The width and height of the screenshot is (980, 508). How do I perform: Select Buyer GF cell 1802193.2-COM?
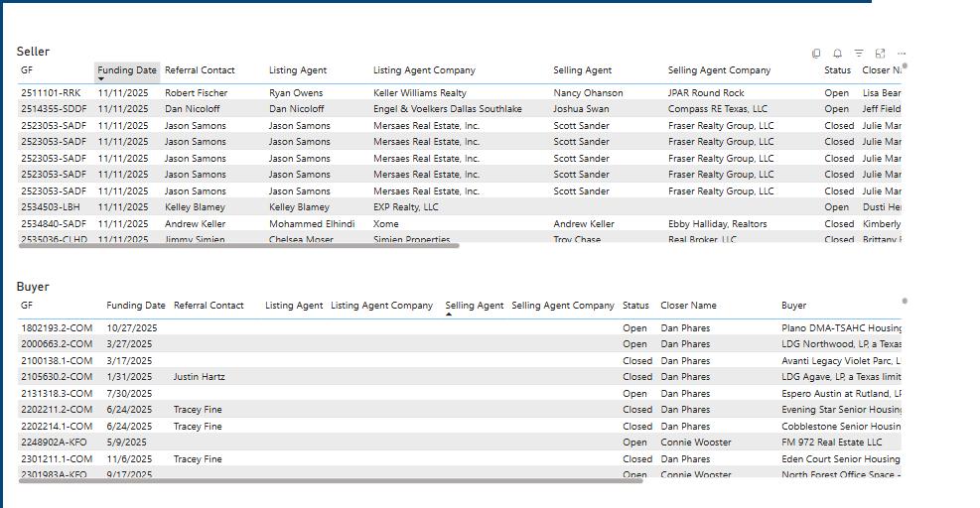(x=57, y=328)
